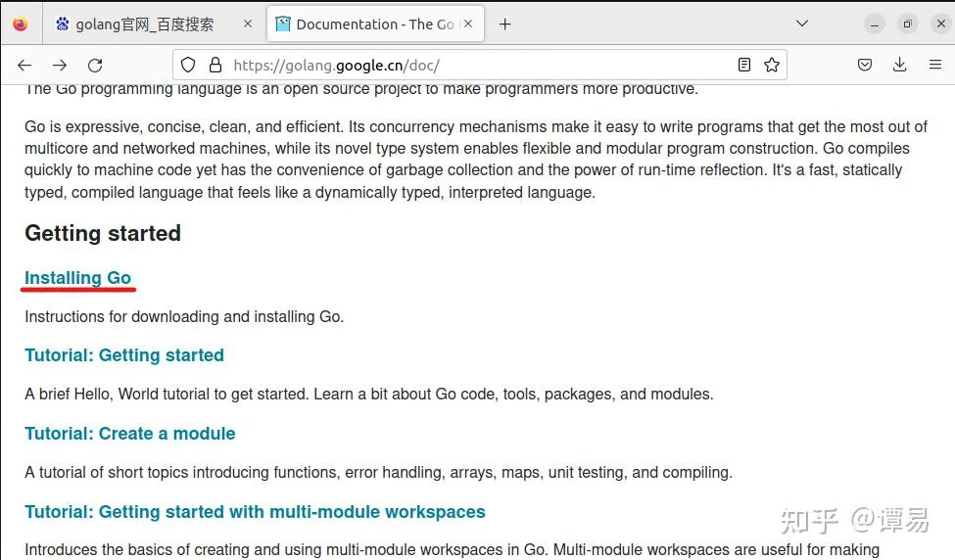955x560 pixels.
Task: Click the 'A tutorial of short topics' description
Action: [x=378, y=472]
